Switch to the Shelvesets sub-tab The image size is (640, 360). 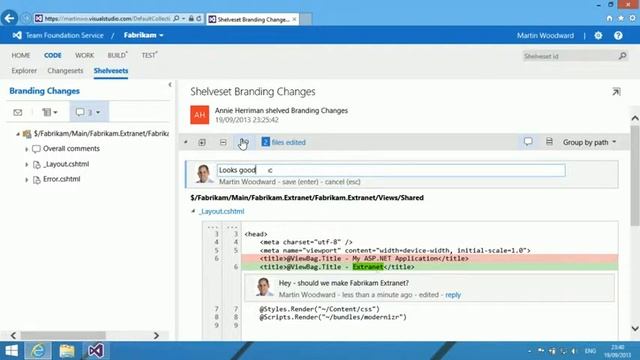[x=111, y=71]
